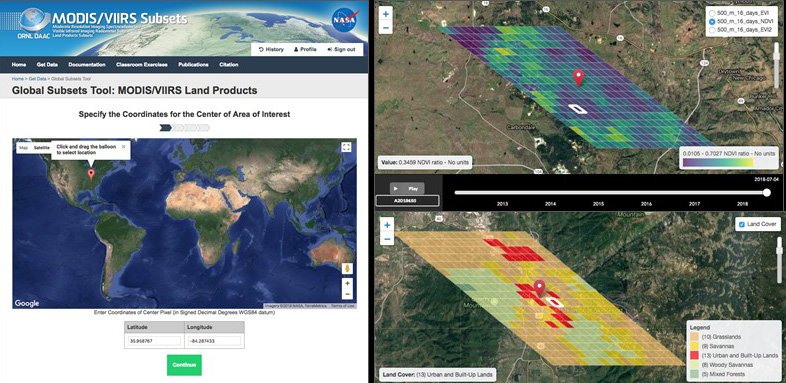Switch the Google map to Map view

(x=23, y=148)
